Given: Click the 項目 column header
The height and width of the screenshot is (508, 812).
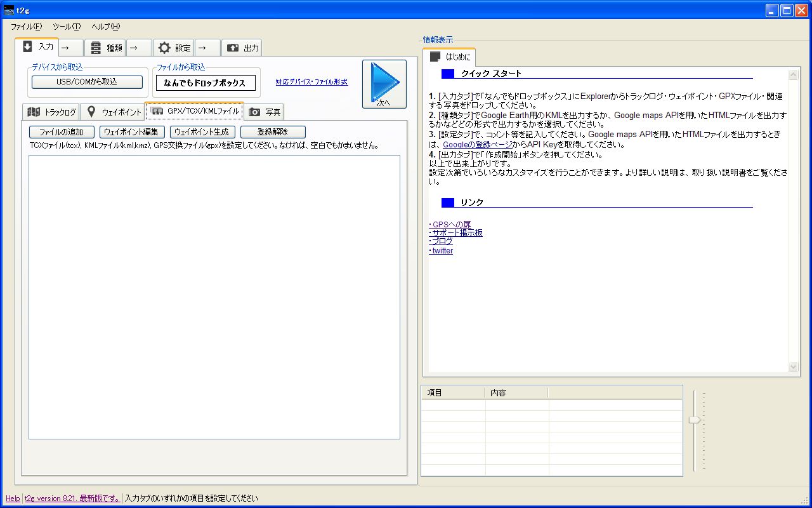Looking at the screenshot, I should (x=453, y=393).
